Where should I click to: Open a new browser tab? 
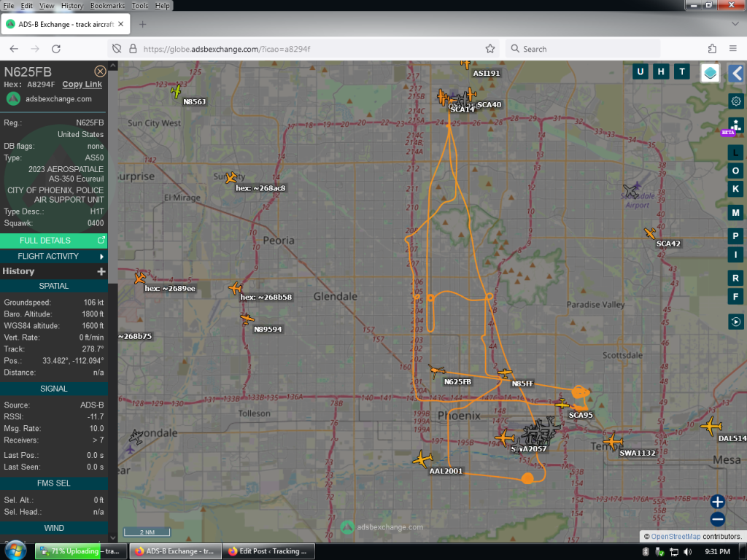[x=142, y=24]
